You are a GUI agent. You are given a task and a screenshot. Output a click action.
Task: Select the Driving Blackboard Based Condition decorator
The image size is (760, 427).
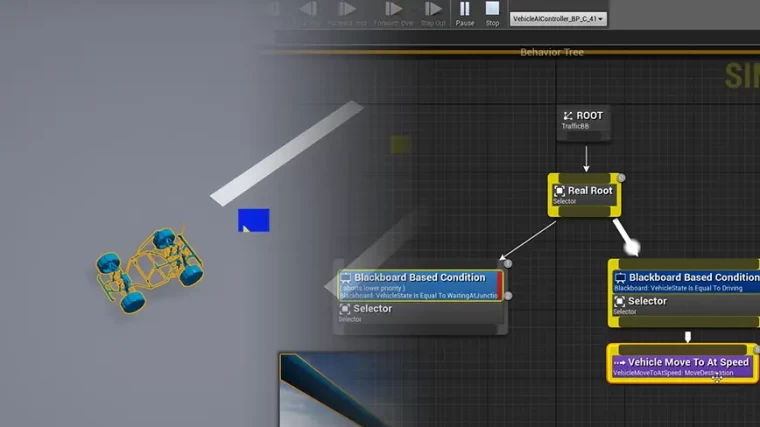686,282
